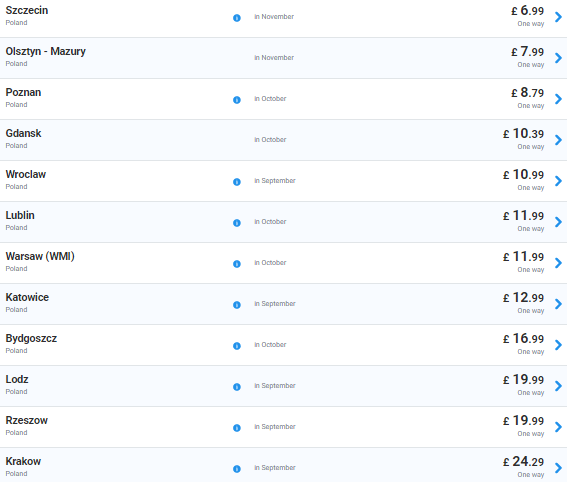Open info icon next to Warsaw (WMI)
The width and height of the screenshot is (567, 482).
click(237, 264)
